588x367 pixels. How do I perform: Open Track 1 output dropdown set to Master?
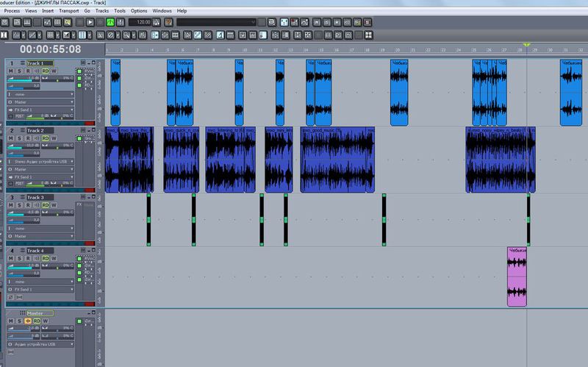click(x=40, y=102)
